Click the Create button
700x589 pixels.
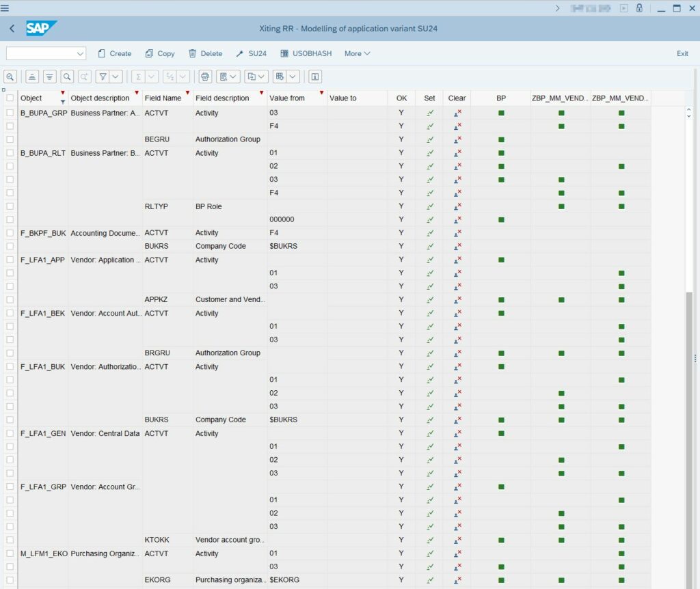point(115,53)
